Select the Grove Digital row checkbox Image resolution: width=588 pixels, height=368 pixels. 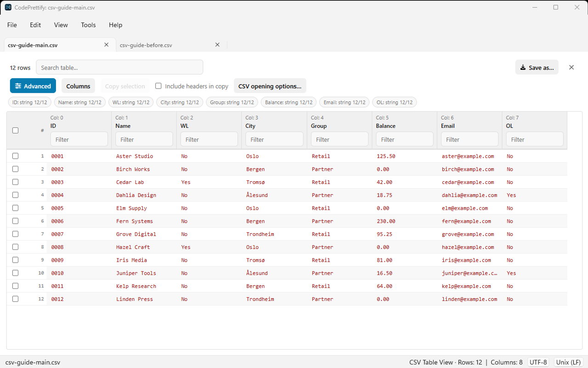click(15, 234)
